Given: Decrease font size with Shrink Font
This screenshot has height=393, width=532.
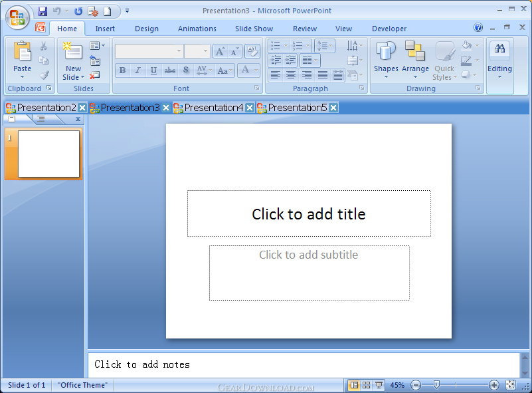Looking at the screenshot, I should [235, 52].
